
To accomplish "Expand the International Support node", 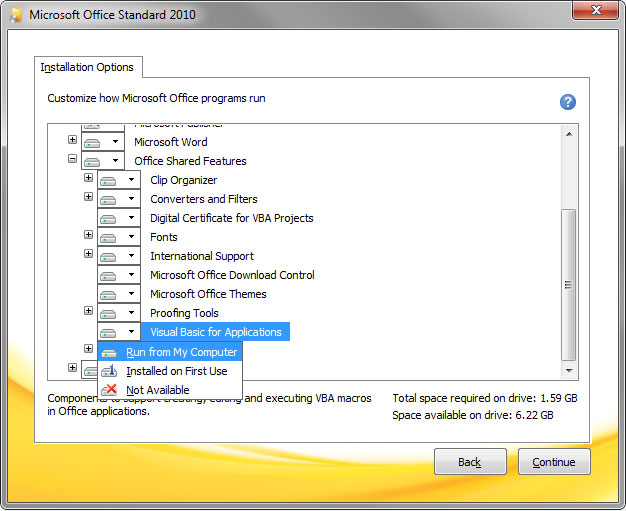I will coord(88,254).
